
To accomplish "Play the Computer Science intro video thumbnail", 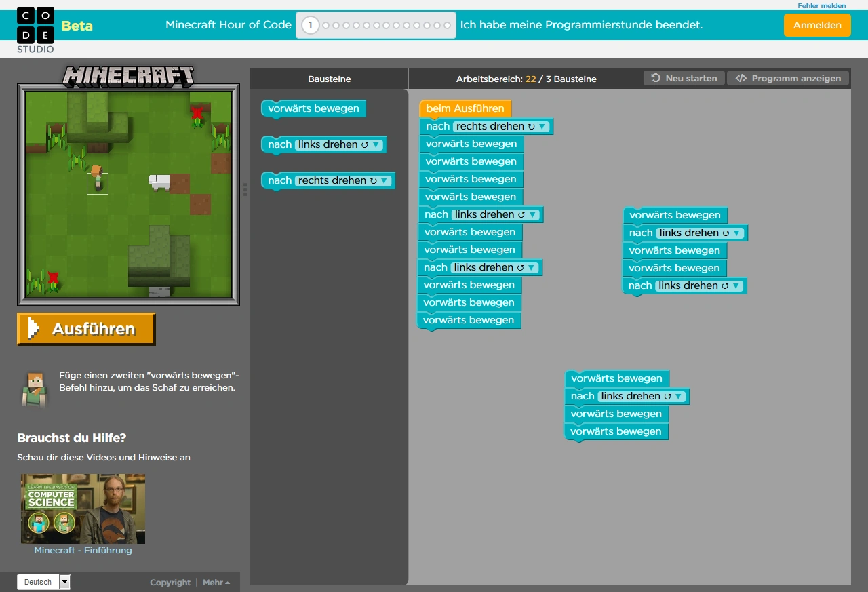I will click(x=83, y=509).
